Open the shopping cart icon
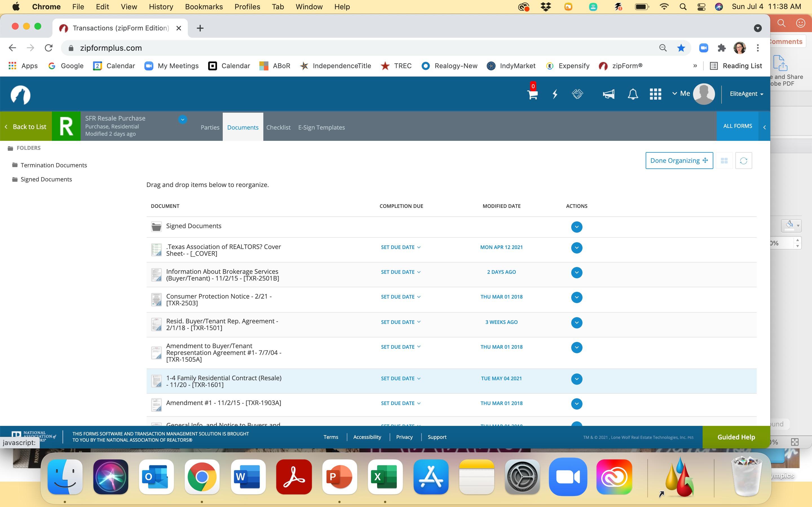Viewport: 812px width, 507px height. (532, 95)
